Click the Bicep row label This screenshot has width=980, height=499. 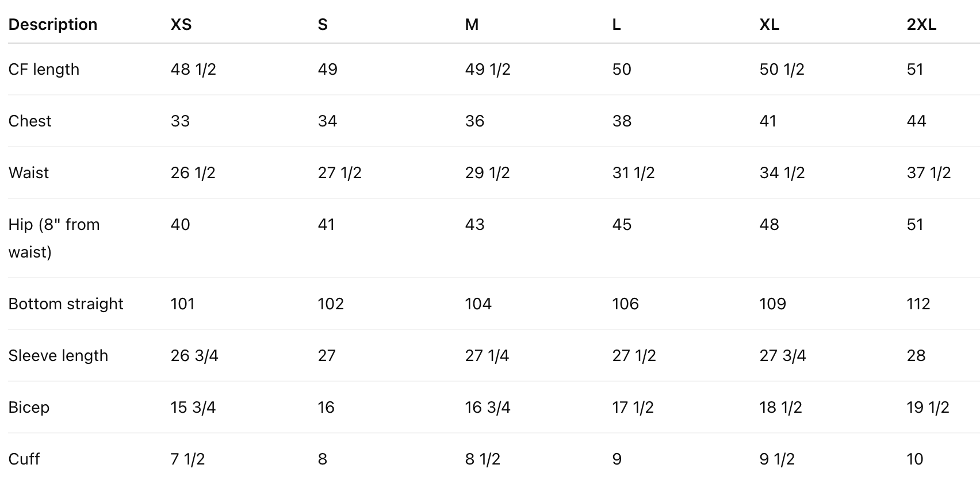(x=29, y=408)
